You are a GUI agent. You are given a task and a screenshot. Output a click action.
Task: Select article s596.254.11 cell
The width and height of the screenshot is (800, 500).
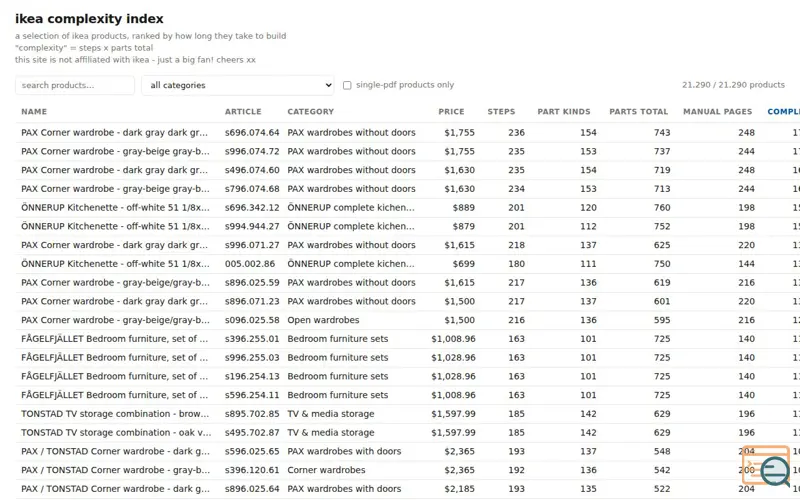252,395
